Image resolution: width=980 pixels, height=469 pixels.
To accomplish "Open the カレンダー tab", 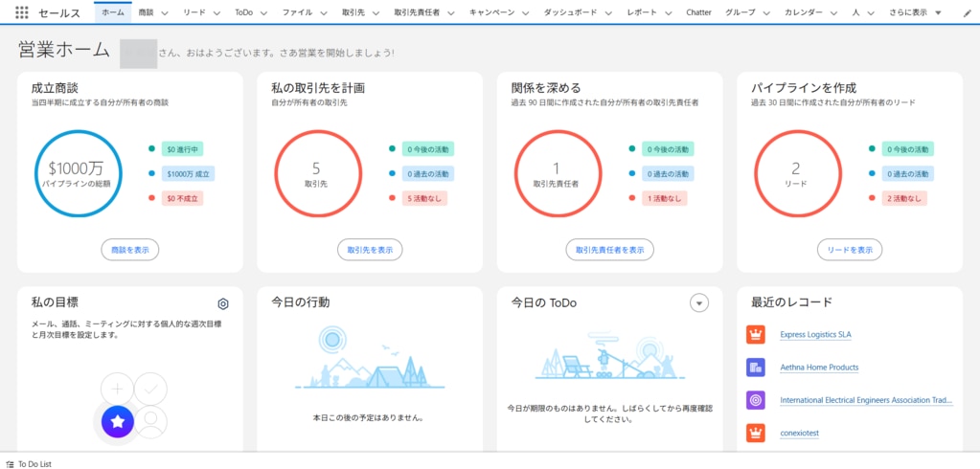I will coord(804,12).
